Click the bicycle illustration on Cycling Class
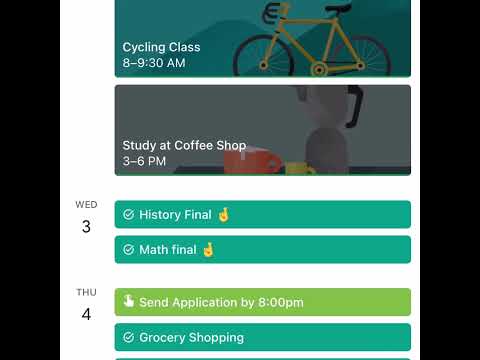The image size is (480, 360). 312,38
